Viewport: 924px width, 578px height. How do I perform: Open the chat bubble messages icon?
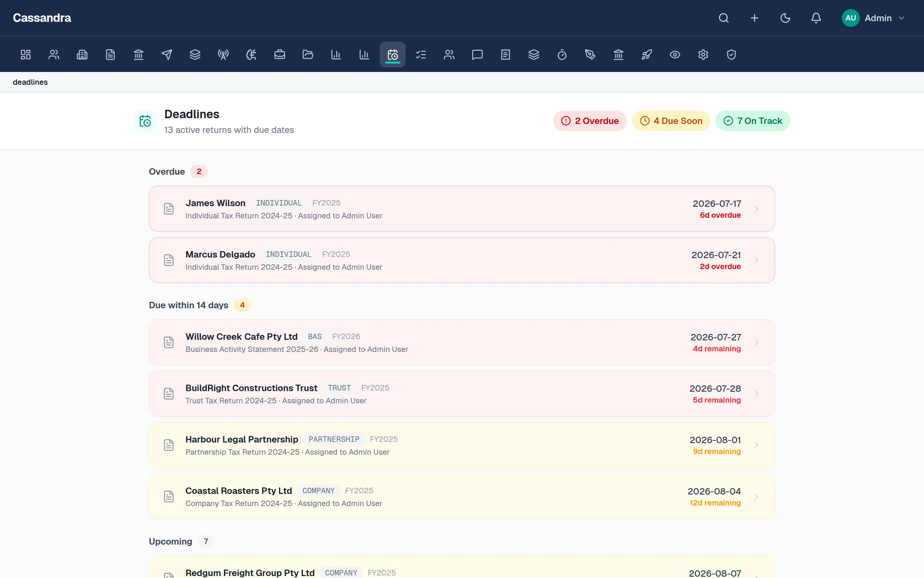click(477, 54)
